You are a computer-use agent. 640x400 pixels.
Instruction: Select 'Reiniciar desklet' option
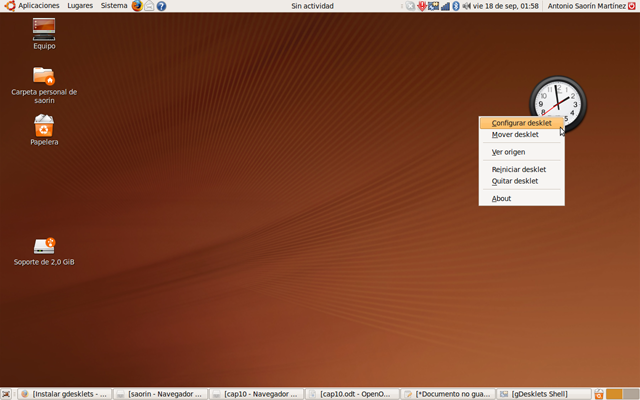(x=518, y=170)
